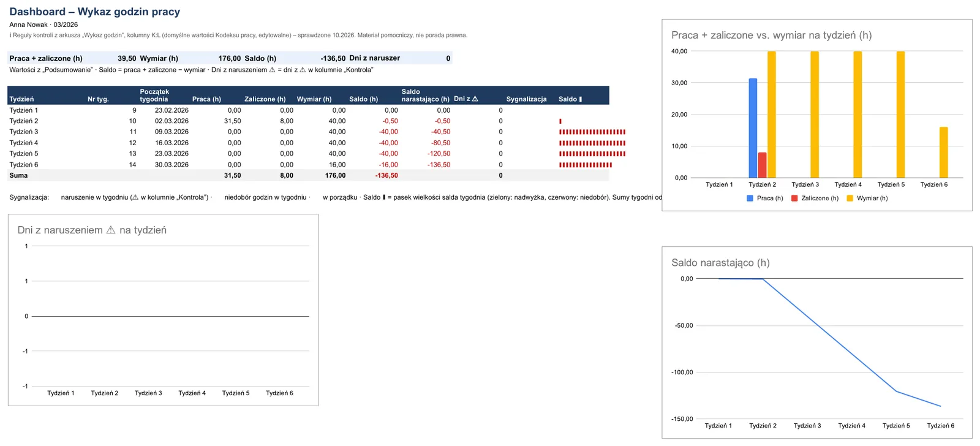Select the -80,50 cumulative balance cell
This screenshot has width=980, height=446.
[440, 143]
